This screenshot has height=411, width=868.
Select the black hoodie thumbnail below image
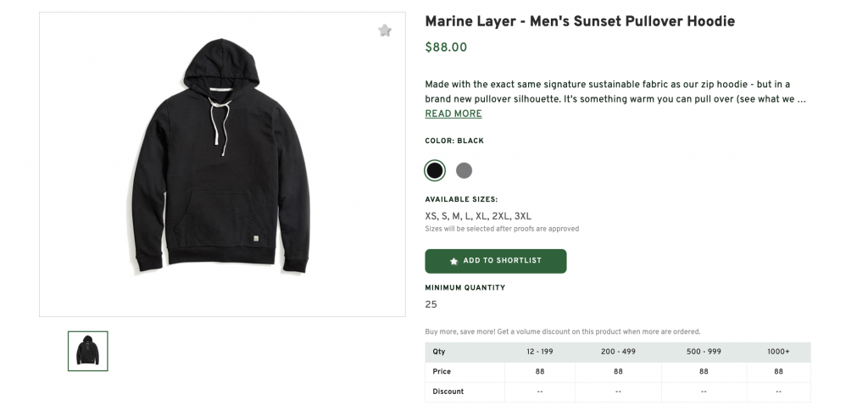click(x=88, y=350)
